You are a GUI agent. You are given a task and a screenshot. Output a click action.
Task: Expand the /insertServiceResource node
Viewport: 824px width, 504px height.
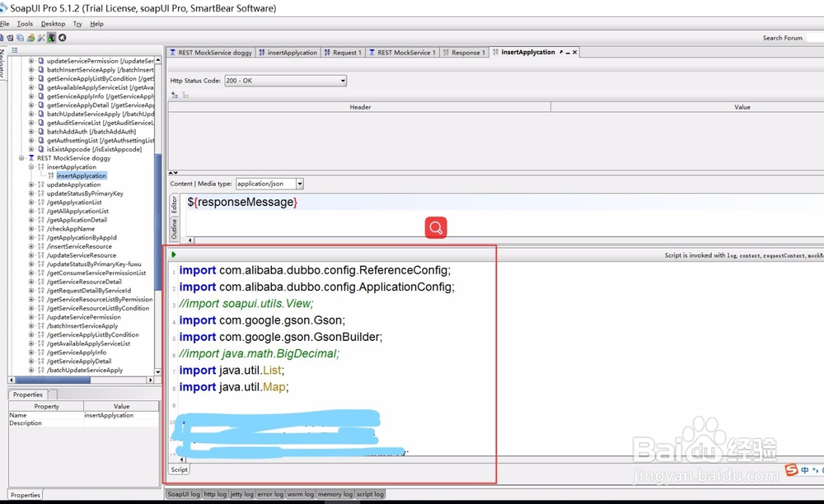[31, 246]
